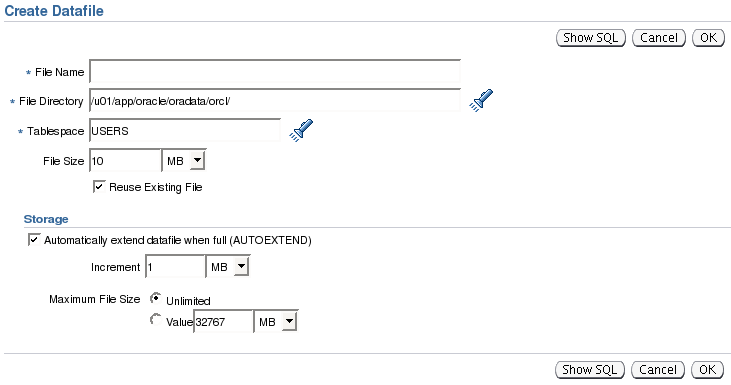Click the File Directory text field
This screenshot has width=731, height=385.
pos(275,101)
